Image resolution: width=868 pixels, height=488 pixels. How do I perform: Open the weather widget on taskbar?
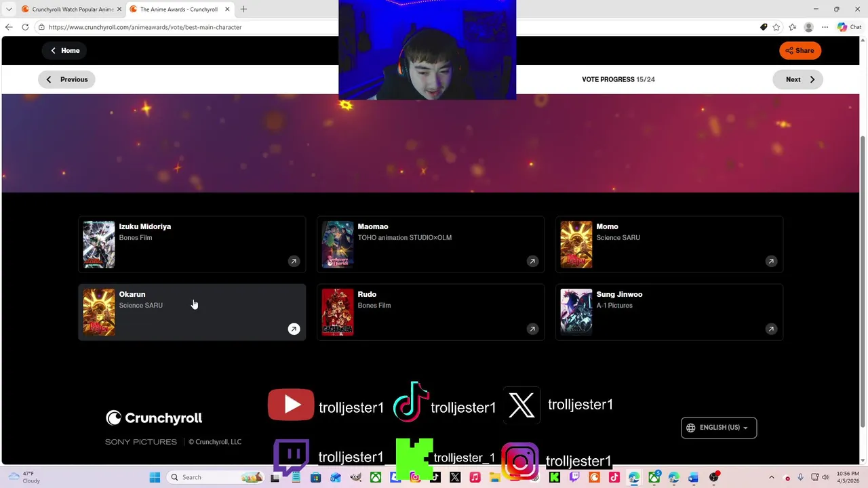click(x=25, y=477)
